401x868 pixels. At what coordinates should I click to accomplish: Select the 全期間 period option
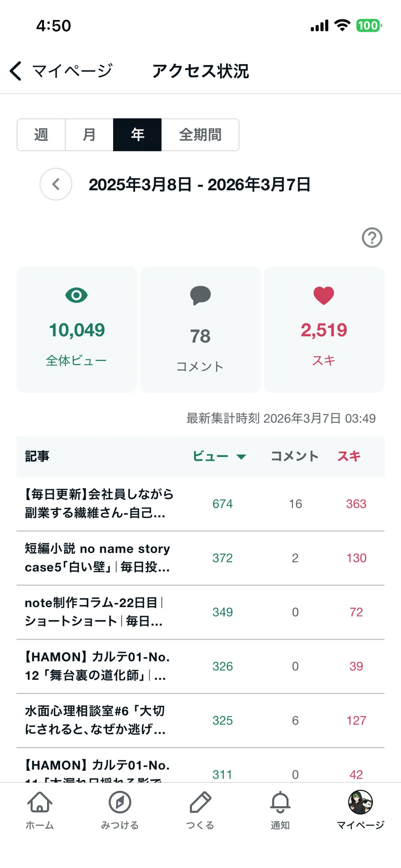click(x=200, y=135)
